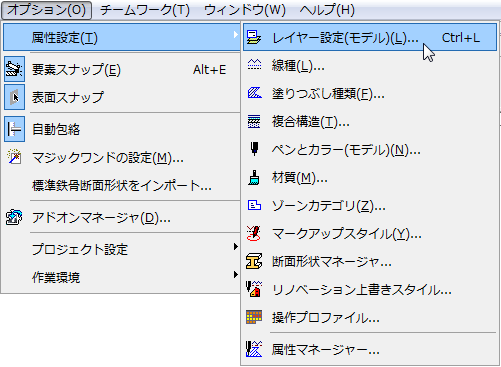Viewport: 501px width, 367px height.
Task: Click the Ctrl+L shortcut text
Action: pos(461,38)
